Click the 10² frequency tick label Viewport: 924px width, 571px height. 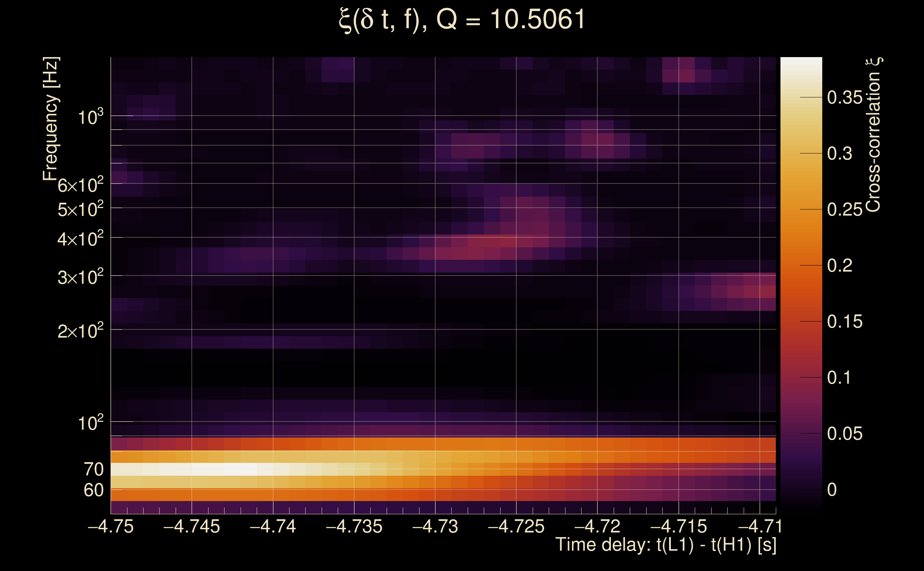[90, 423]
